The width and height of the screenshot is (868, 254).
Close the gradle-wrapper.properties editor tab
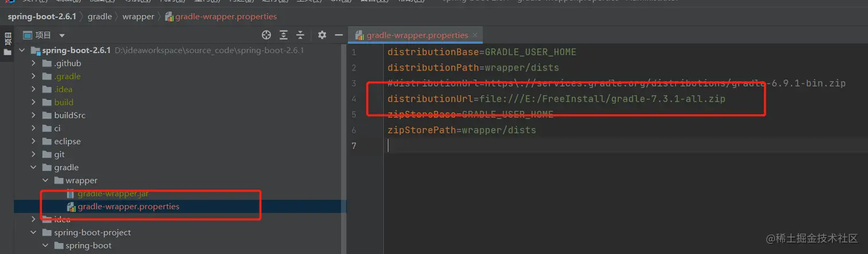pyautogui.click(x=475, y=35)
